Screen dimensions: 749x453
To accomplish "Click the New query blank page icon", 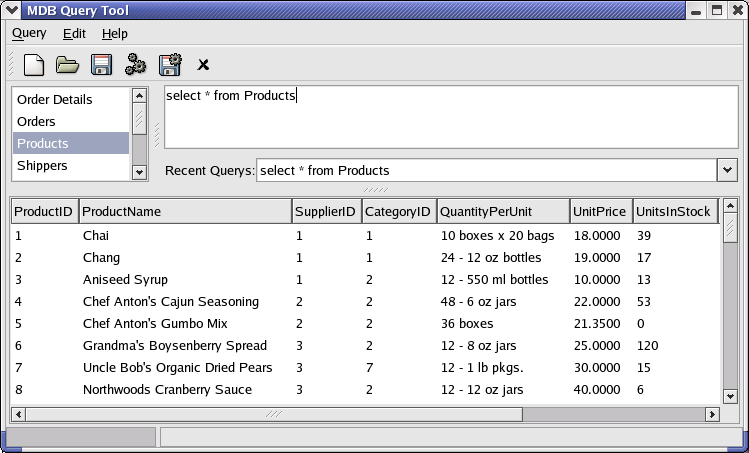I will point(34,65).
